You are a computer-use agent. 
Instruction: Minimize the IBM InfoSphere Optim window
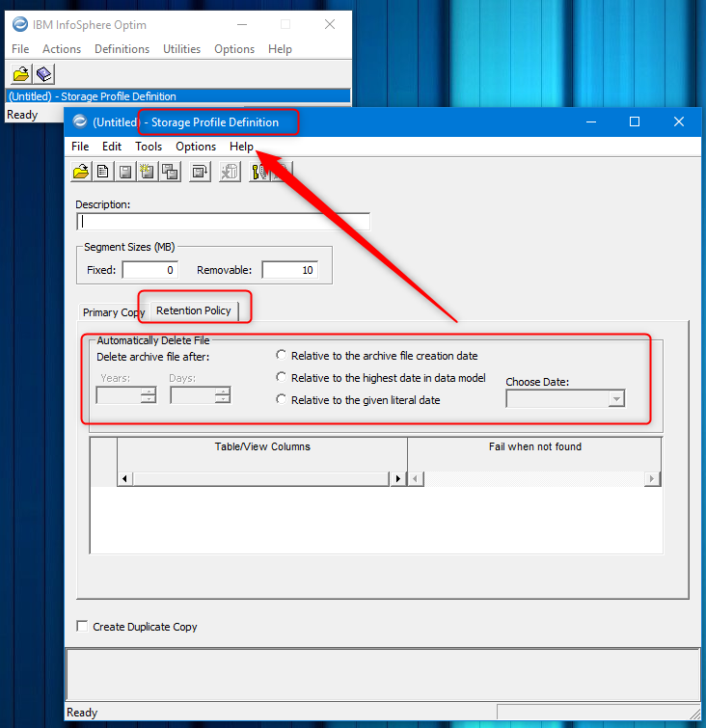tap(242, 24)
